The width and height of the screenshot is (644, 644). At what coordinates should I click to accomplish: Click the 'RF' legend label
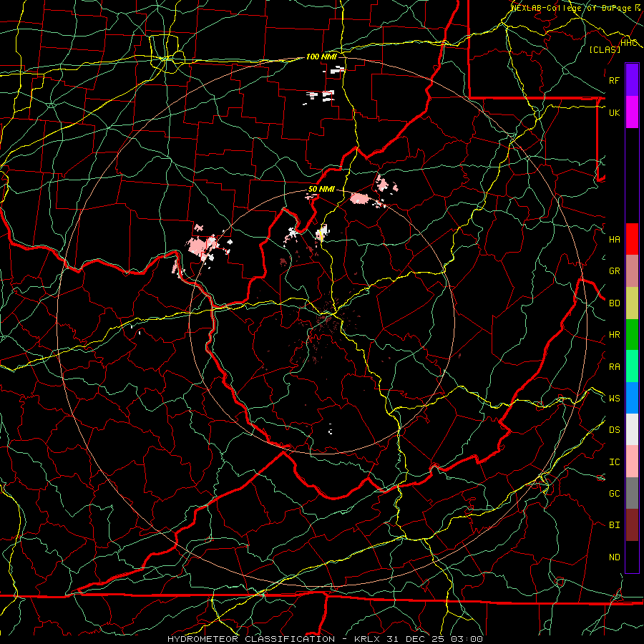[x=614, y=80]
